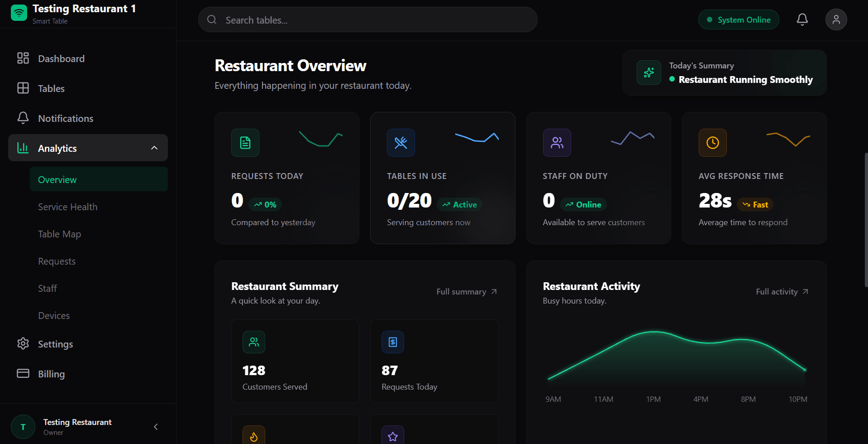
Task: Click the Tables In Use utensils icon
Action: tap(401, 143)
